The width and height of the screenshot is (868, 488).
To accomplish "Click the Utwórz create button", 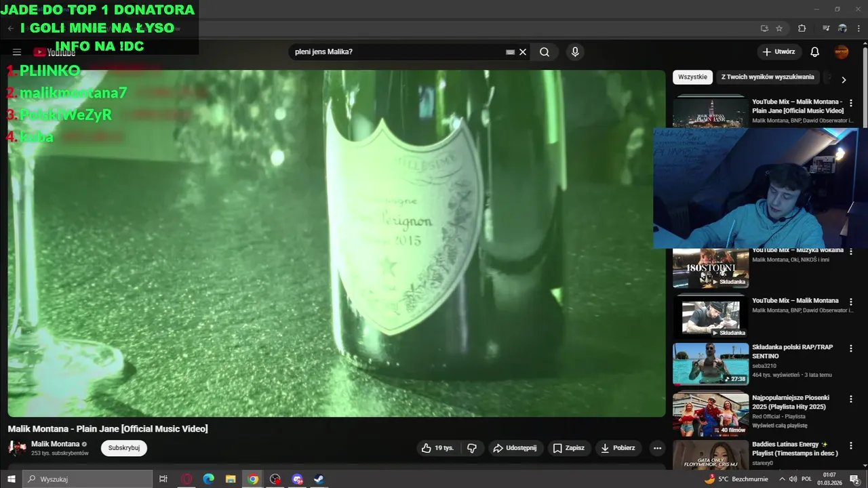I will click(x=779, y=52).
